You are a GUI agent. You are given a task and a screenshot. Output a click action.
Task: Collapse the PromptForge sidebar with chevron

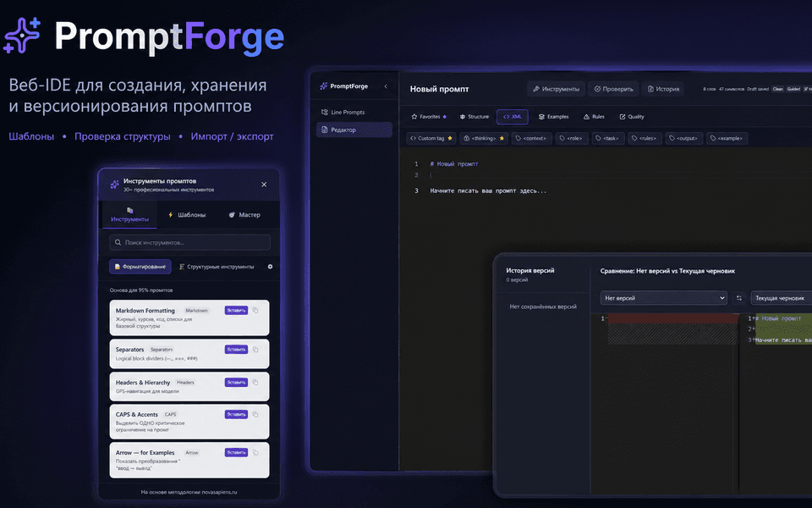386,86
